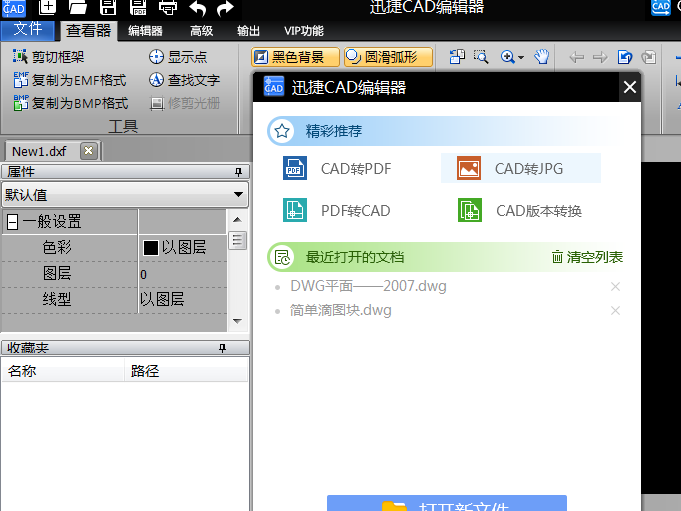Click the 打开新文件 button
681x511 pixels.
(x=447, y=503)
